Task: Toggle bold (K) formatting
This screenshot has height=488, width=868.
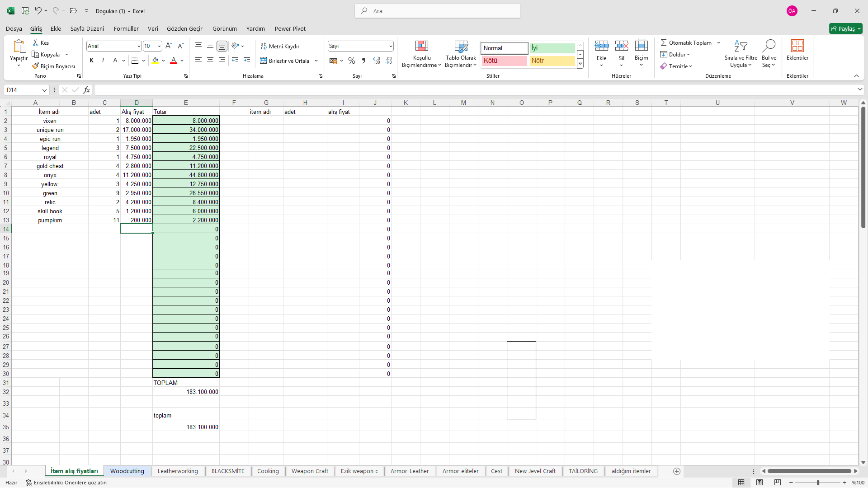Action: click(91, 61)
